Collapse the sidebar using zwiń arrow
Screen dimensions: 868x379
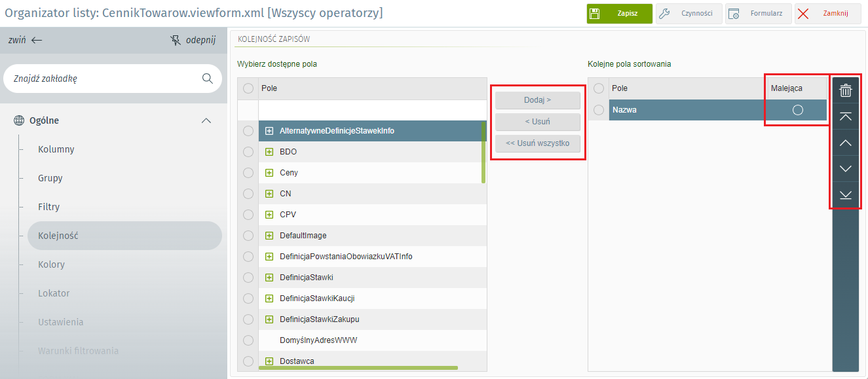tap(26, 40)
